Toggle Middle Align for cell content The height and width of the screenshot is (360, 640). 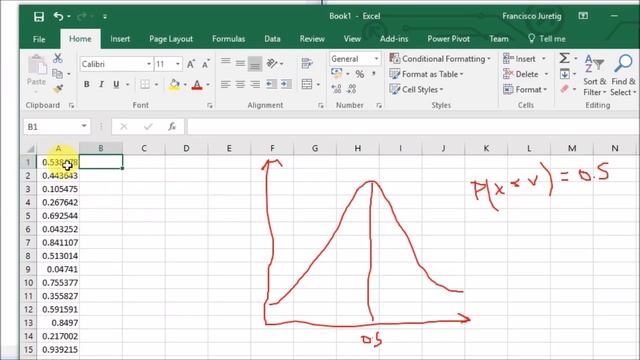click(240, 63)
